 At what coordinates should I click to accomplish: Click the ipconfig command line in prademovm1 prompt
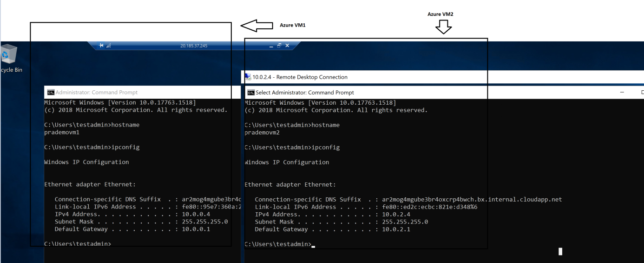tap(92, 147)
